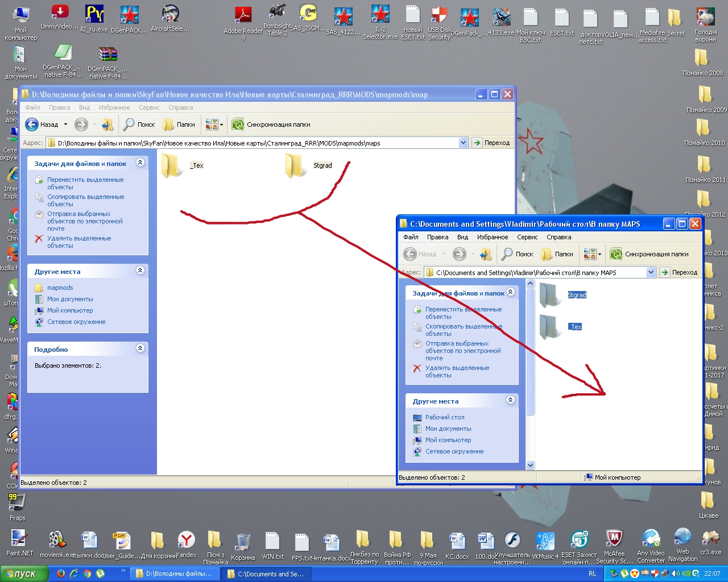The height and width of the screenshot is (582, 728).
Task: Select _Tex folder in В папку MAPS window
Action: (561, 327)
